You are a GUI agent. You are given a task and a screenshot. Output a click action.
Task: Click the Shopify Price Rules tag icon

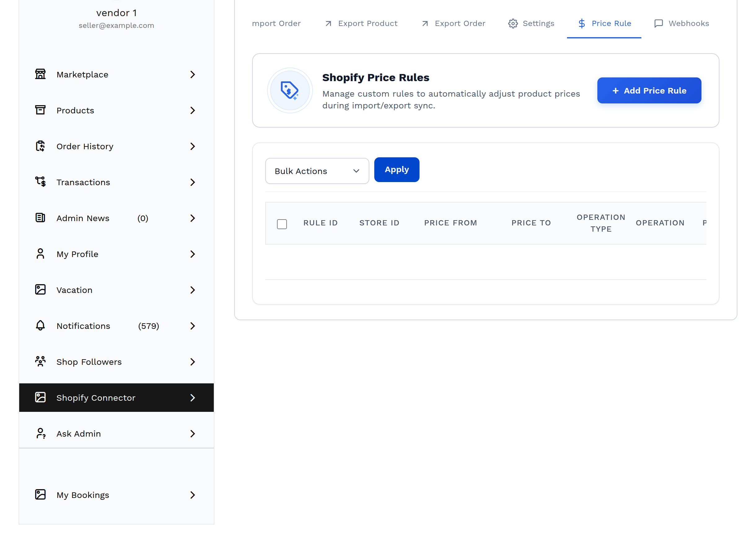tap(290, 91)
